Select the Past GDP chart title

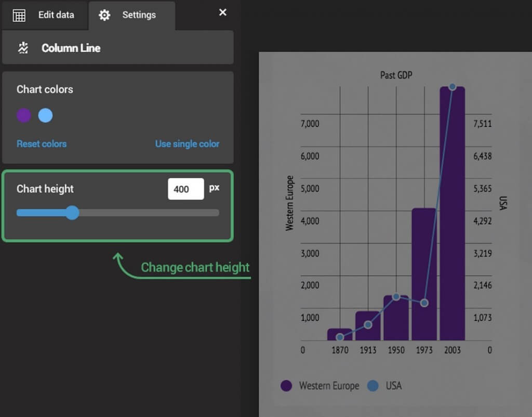point(396,75)
